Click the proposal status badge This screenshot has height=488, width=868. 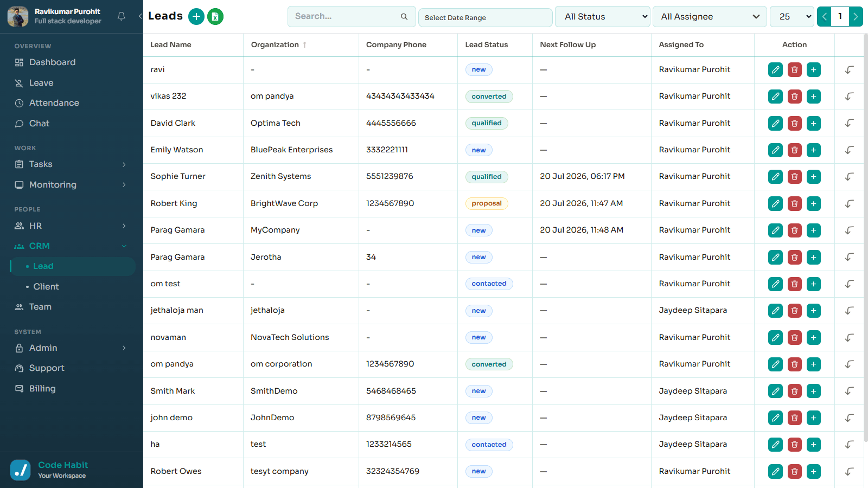(487, 204)
